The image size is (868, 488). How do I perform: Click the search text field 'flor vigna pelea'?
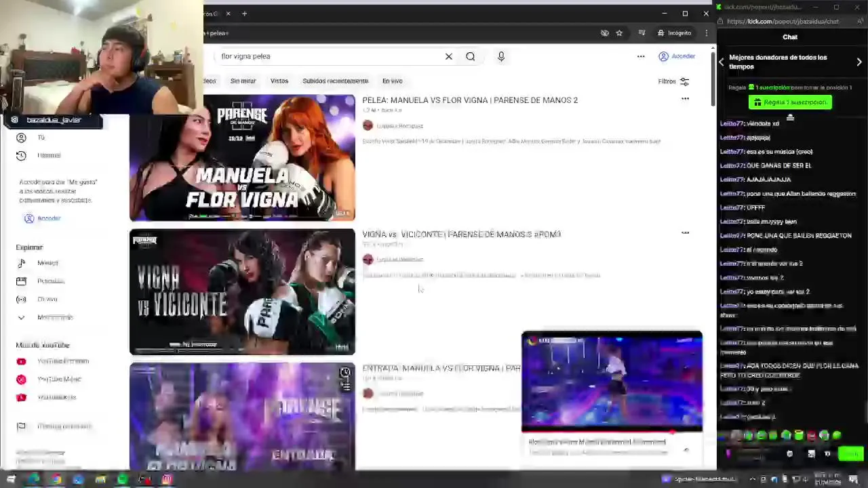coord(329,56)
